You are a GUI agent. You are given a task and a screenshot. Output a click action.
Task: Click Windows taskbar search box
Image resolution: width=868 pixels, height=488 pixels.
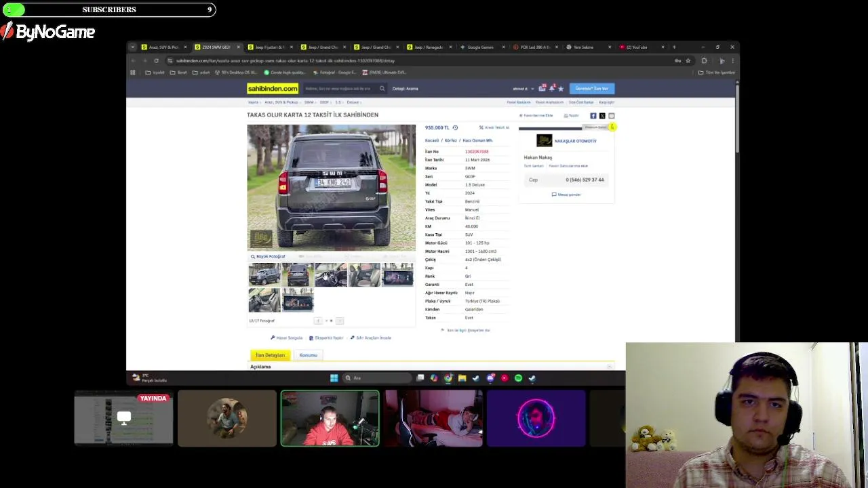(376, 378)
